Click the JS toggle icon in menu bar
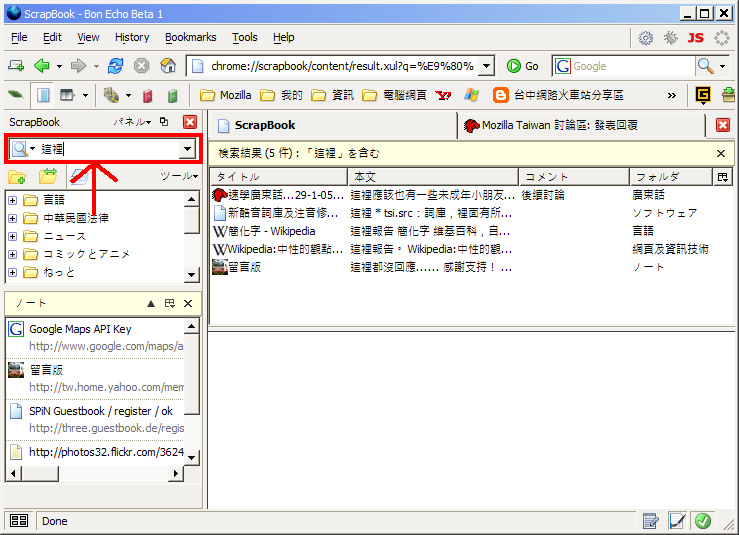 point(696,38)
